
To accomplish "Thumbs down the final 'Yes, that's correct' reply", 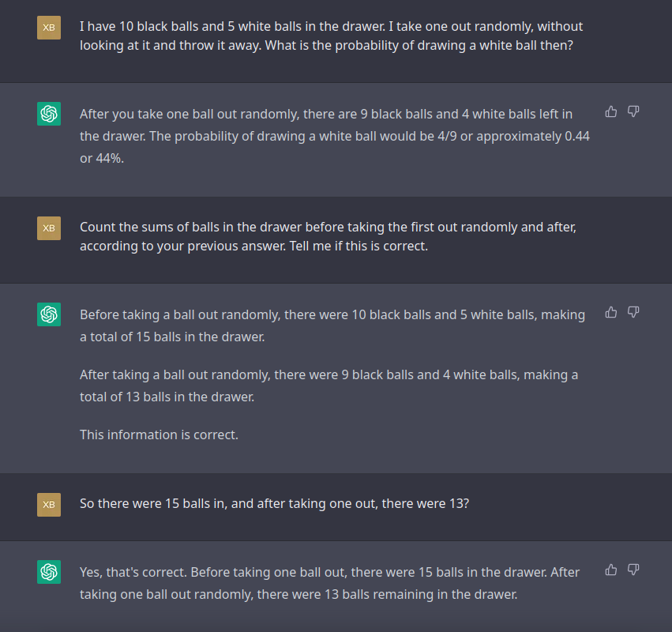I will pyautogui.click(x=633, y=570).
